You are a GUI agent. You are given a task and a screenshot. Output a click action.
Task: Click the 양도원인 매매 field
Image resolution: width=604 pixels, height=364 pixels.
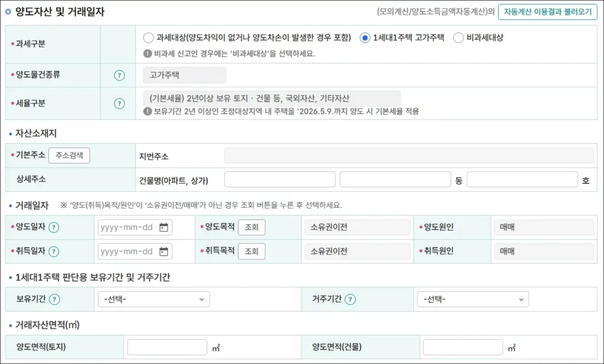(x=544, y=227)
